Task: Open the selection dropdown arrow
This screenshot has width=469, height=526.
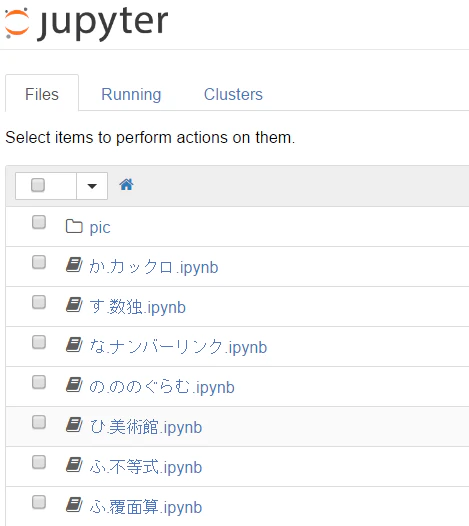Action: tap(92, 186)
